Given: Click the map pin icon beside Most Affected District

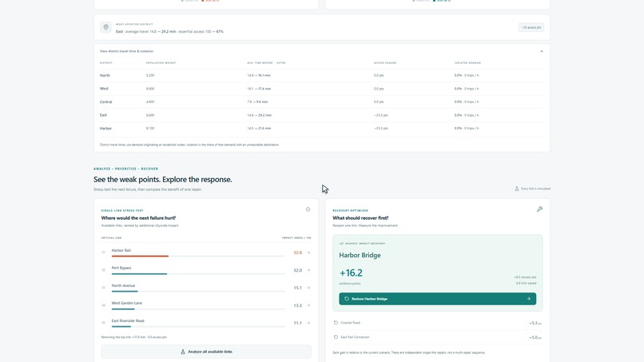Looking at the screenshot, I should pos(105,27).
